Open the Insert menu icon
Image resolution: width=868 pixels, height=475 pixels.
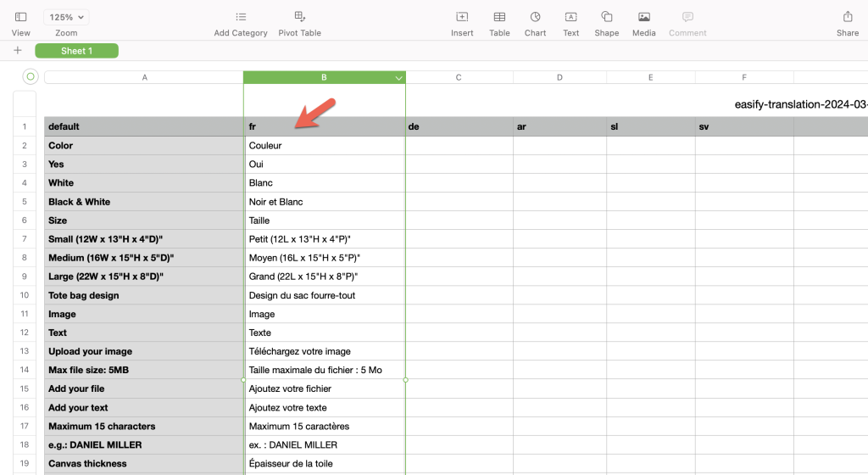[462, 17]
